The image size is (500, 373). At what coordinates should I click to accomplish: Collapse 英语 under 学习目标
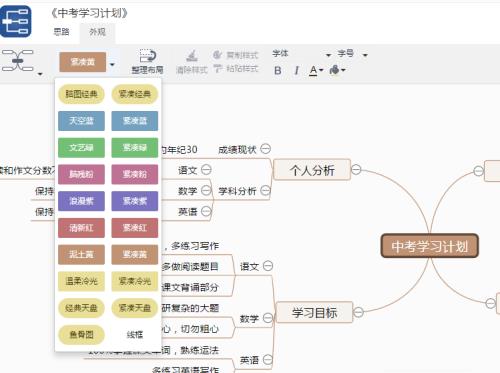[x=268, y=360]
